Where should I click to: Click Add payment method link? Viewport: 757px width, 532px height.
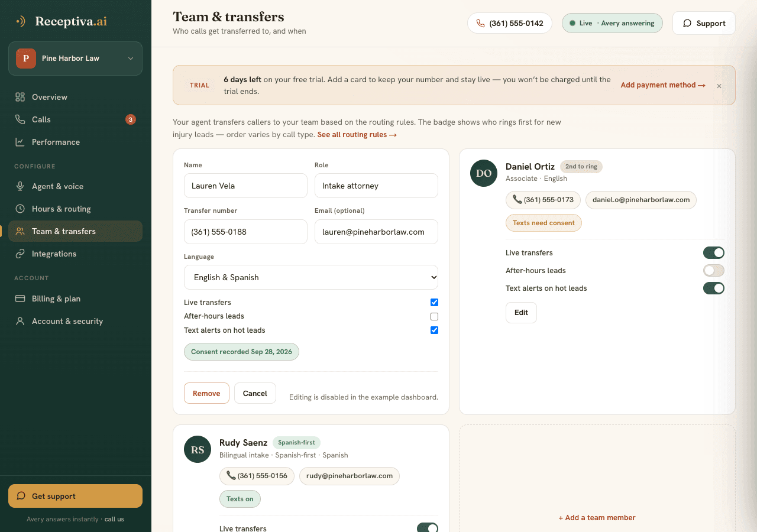pyautogui.click(x=663, y=85)
